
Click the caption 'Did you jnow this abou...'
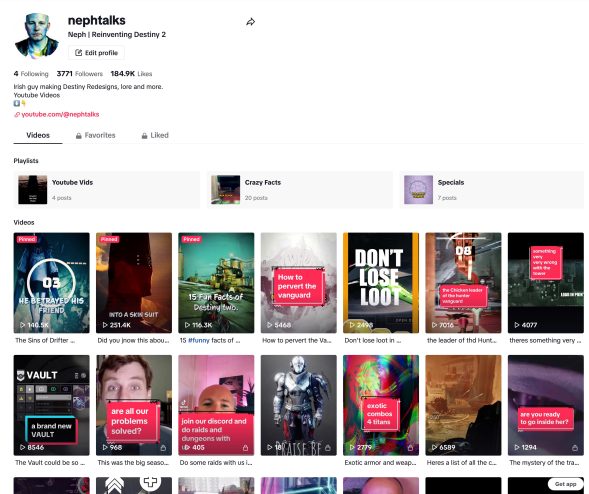(133, 340)
